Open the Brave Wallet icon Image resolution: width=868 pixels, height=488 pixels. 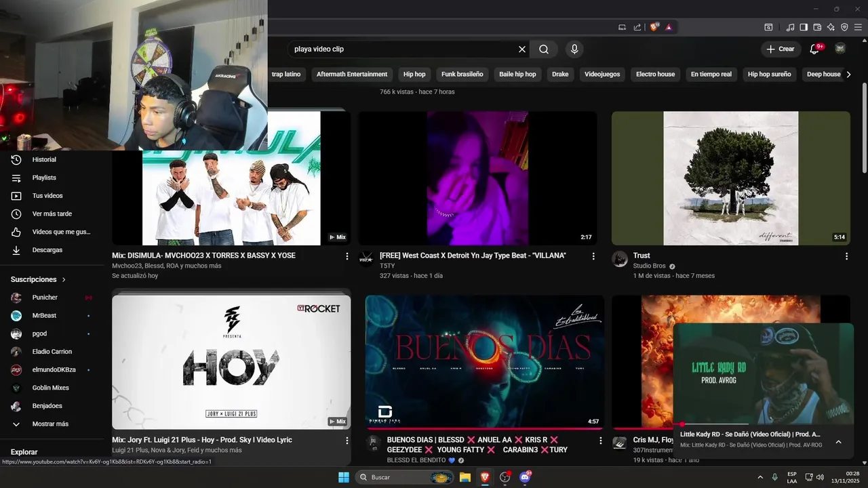point(817,27)
